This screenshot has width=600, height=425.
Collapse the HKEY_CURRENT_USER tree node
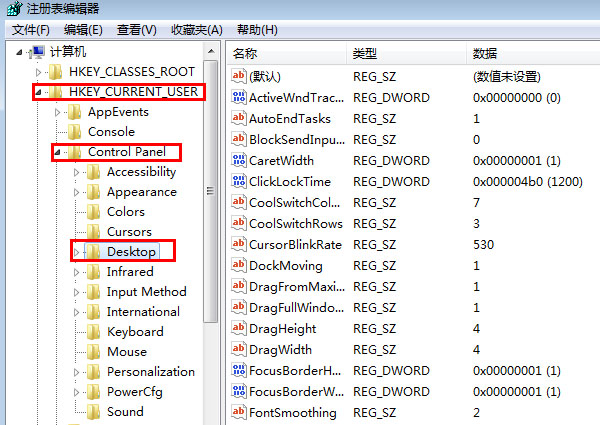coord(38,93)
